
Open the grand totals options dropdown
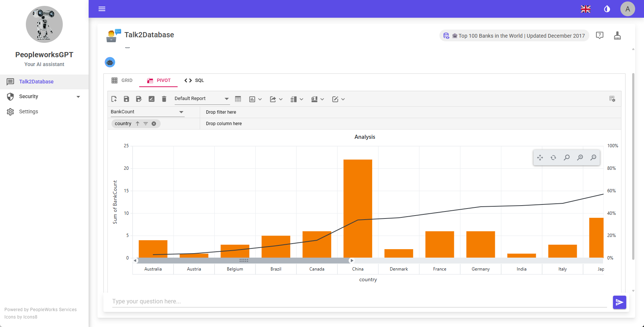click(x=318, y=99)
